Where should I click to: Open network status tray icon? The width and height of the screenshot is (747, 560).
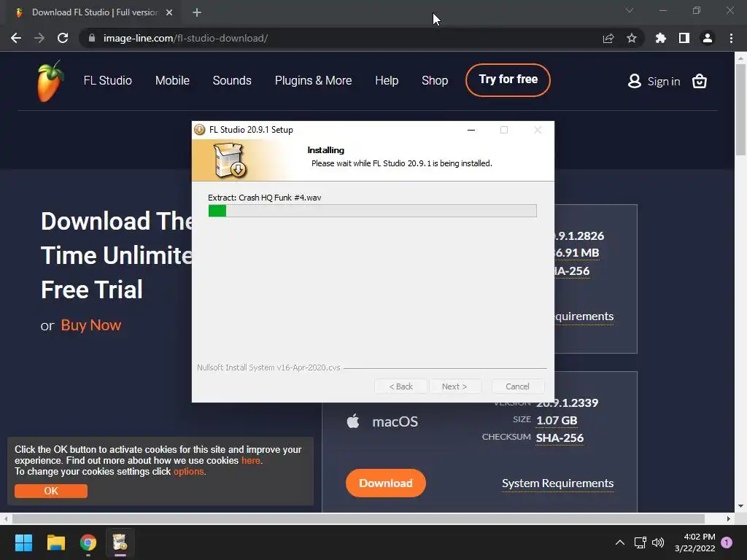coord(640,542)
